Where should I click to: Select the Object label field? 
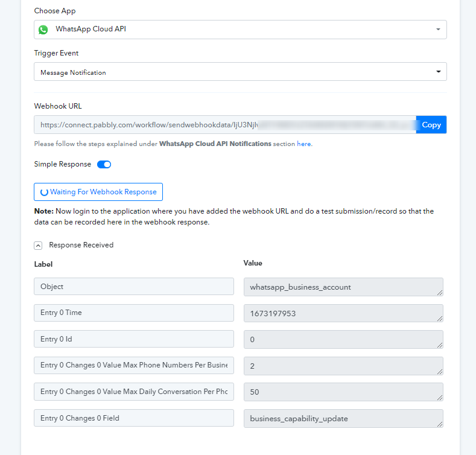(134, 287)
